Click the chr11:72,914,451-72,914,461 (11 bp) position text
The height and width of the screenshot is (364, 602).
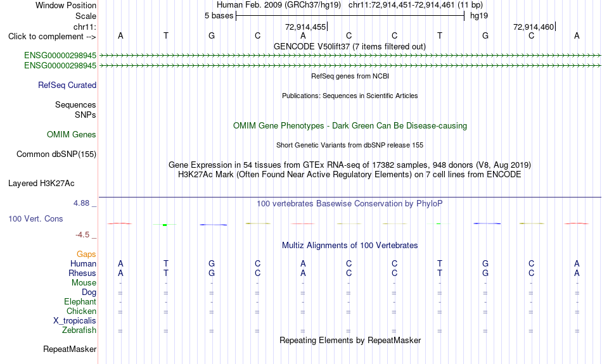(416, 5)
